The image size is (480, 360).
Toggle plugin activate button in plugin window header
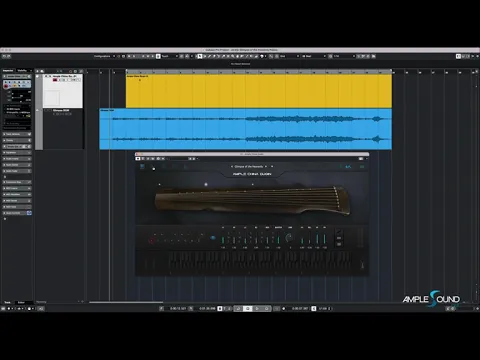[x=138, y=159]
